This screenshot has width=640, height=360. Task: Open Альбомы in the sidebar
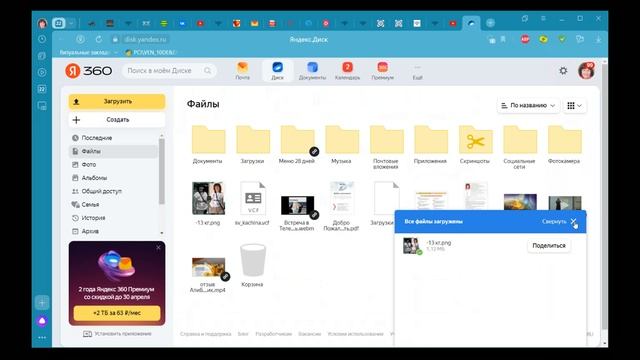pos(94,178)
